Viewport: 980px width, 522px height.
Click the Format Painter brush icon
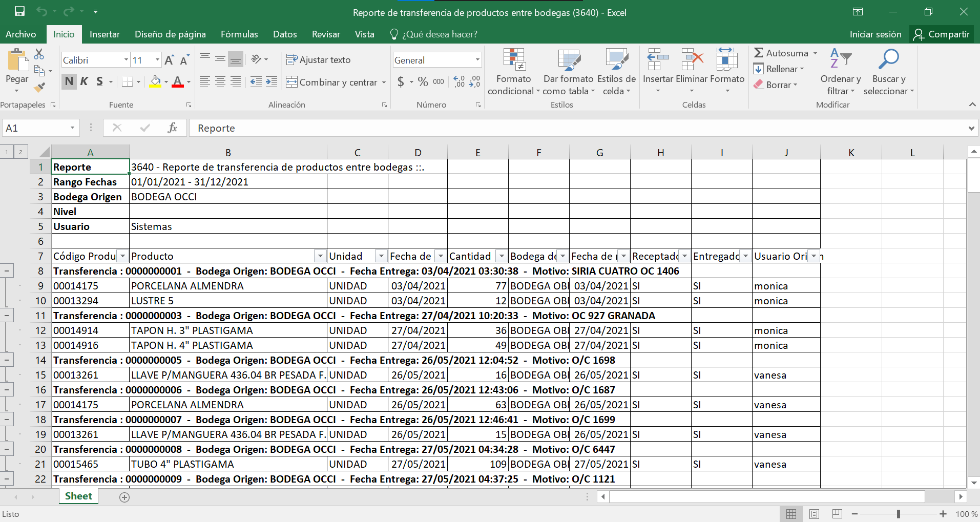(x=39, y=87)
